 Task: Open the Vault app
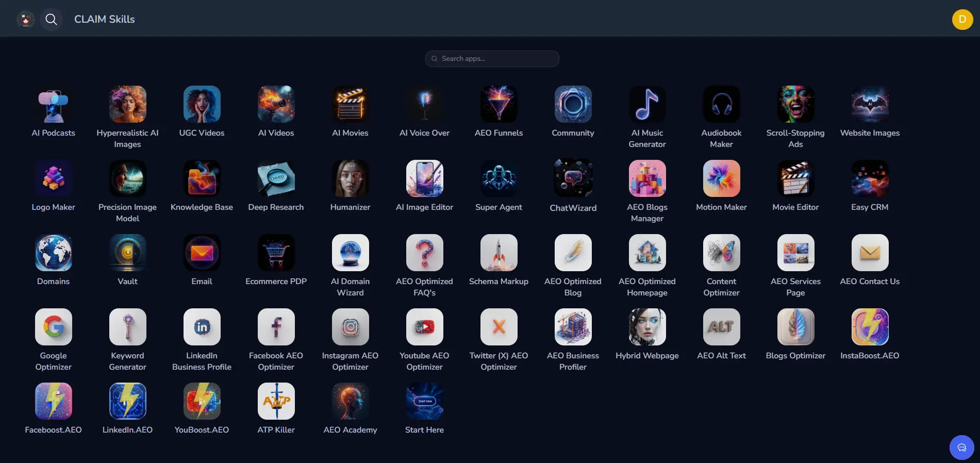pos(127,253)
